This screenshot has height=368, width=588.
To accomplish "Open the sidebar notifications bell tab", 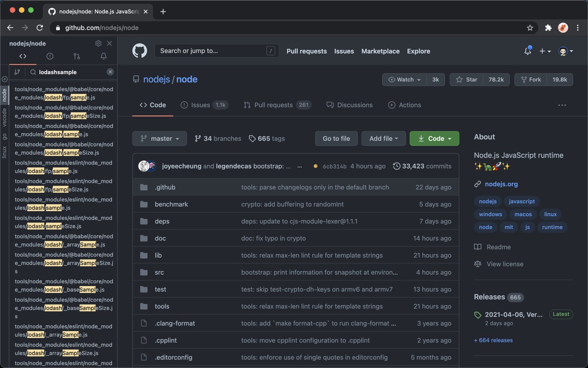I will [x=104, y=56].
